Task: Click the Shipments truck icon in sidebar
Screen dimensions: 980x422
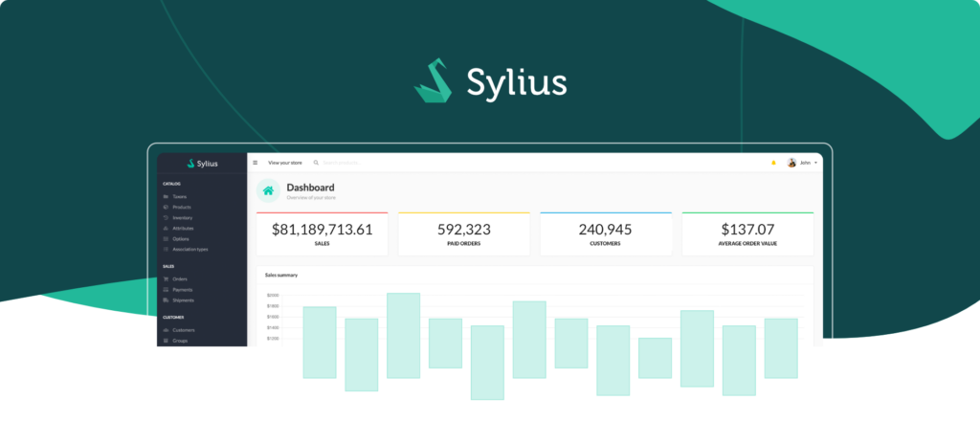Action: 167,300
